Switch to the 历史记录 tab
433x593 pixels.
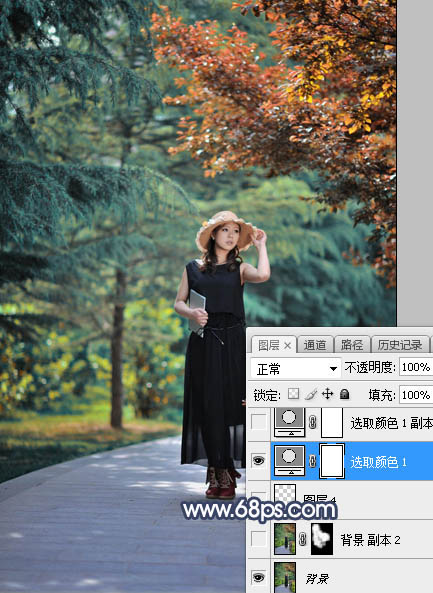(400, 345)
